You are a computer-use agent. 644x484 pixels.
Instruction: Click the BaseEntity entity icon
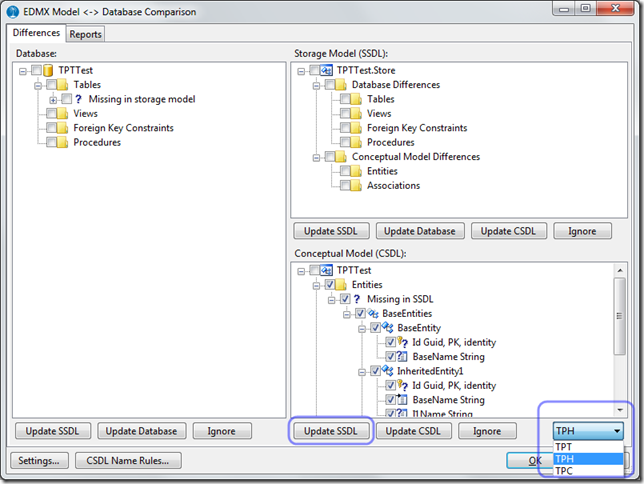pos(388,328)
